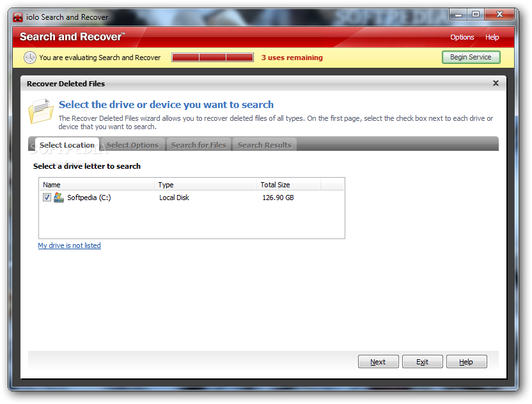Click the Begin Service button

click(471, 57)
